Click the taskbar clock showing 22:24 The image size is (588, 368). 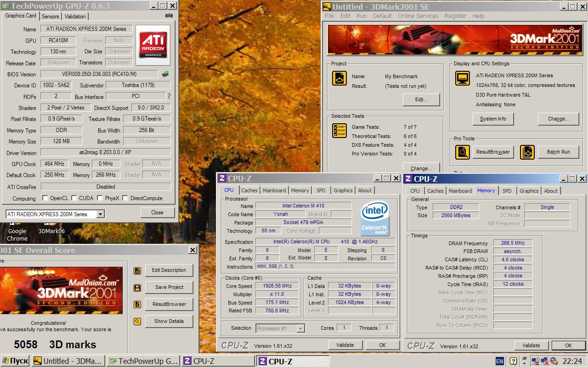572,361
